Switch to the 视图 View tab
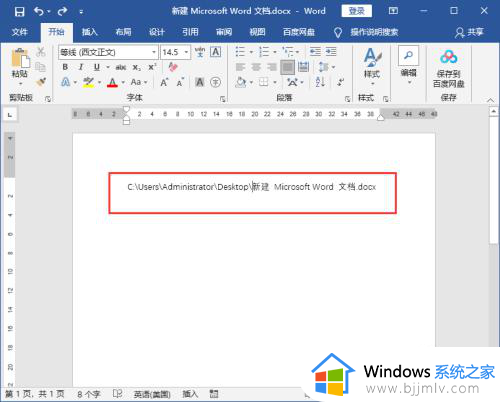 (x=257, y=32)
